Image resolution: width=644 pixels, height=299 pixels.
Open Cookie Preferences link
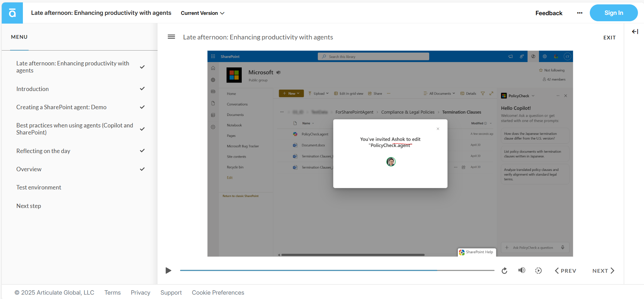point(218,293)
